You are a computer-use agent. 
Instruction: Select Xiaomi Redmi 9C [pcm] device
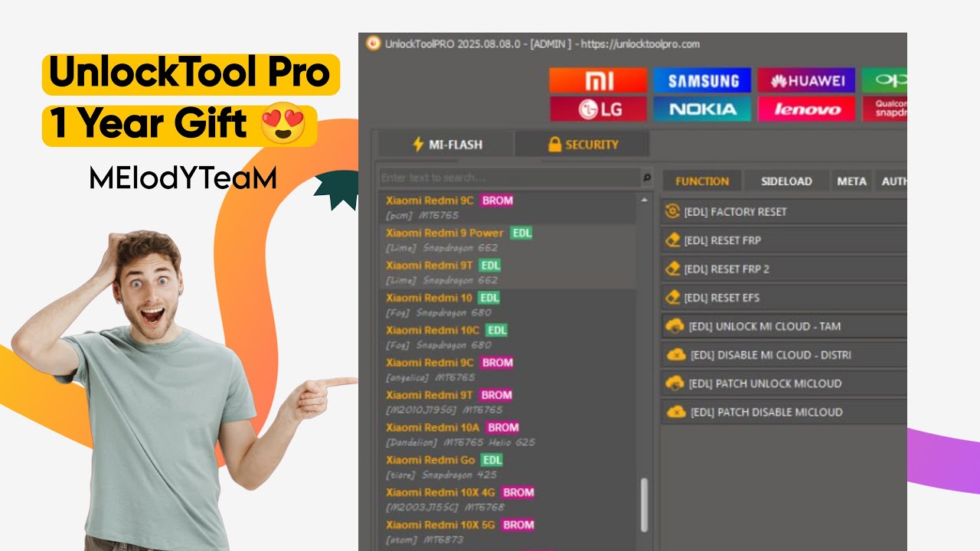tap(508, 207)
